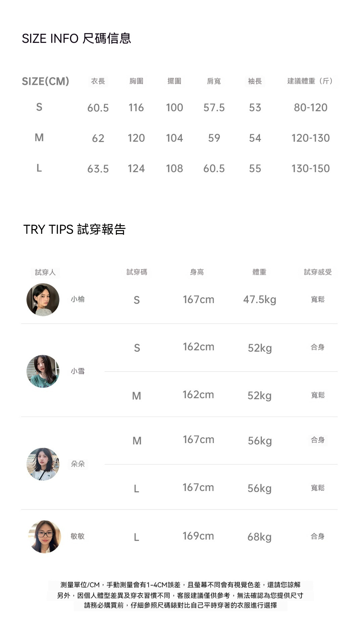Viewport: 362px width, 644px height.
Task: Click 小榆's avatar photo
Action: click(43, 300)
